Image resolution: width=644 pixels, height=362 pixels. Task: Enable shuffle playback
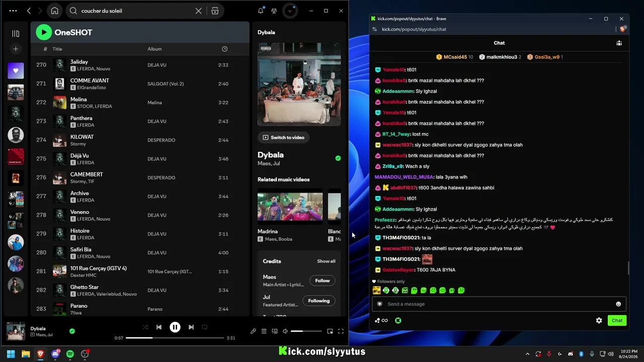pos(145,327)
